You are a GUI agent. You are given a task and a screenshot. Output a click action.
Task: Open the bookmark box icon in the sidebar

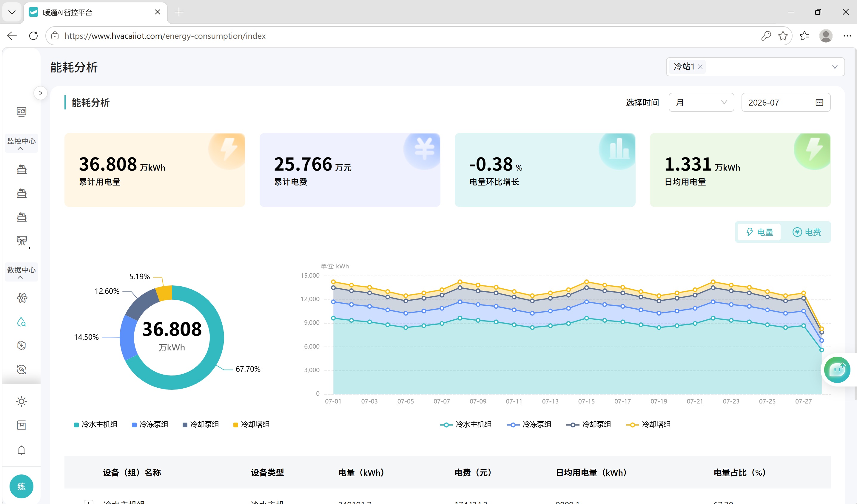click(21, 425)
